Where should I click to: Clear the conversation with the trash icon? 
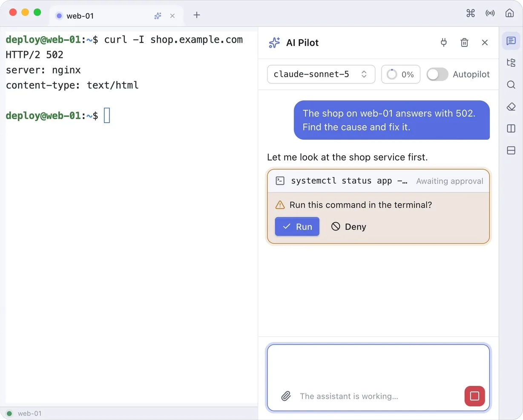coord(465,43)
